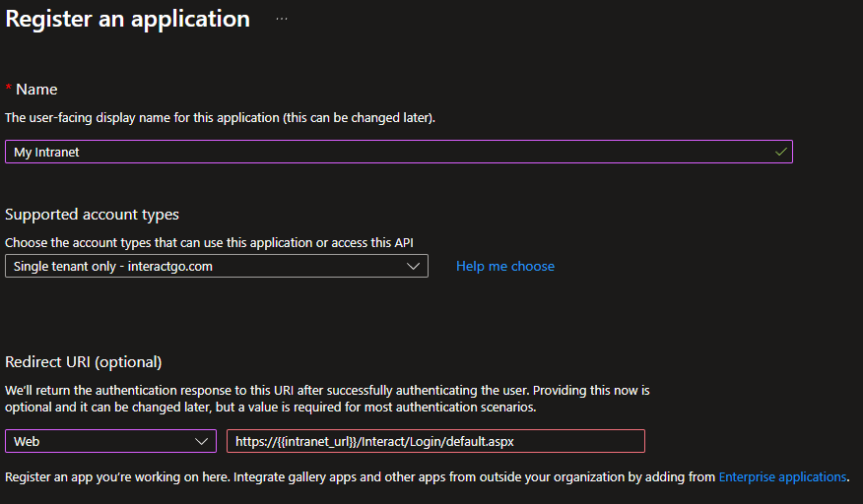Click the Redirect URI (optional) heading

pyautogui.click(x=83, y=362)
